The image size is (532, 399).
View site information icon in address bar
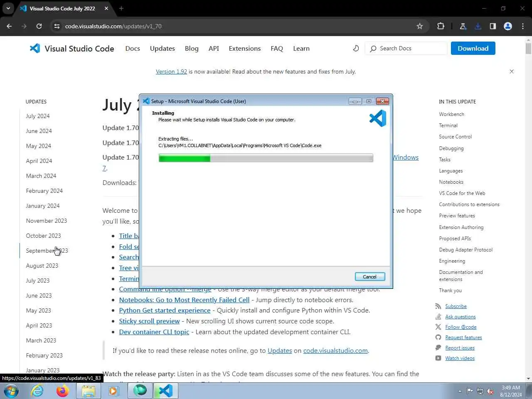pyautogui.click(x=57, y=26)
